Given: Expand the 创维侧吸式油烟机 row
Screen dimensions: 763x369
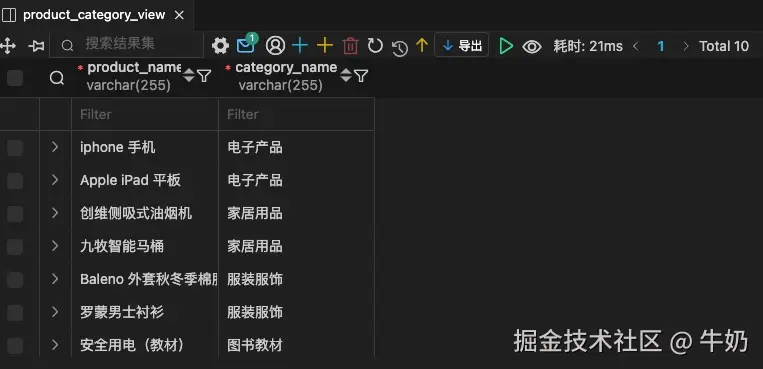Looking at the screenshot, I should click(55, 213).
